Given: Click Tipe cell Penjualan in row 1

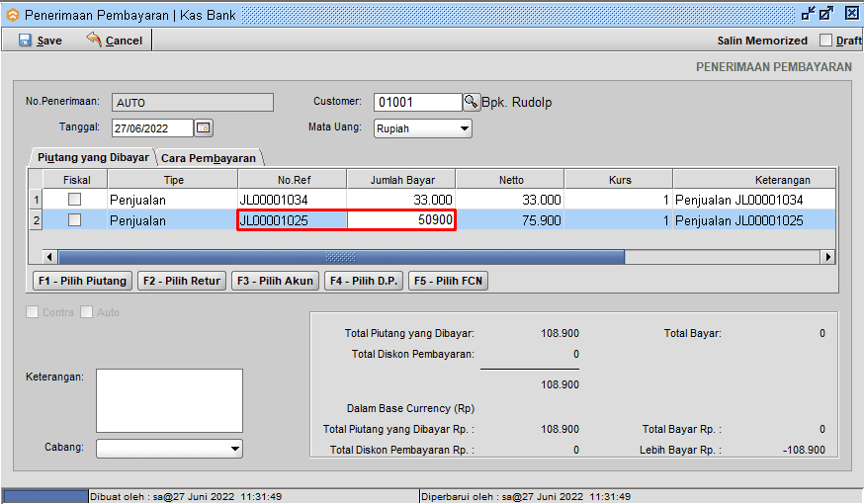Looking at the screenshot, I should click(x=173, y=200).
